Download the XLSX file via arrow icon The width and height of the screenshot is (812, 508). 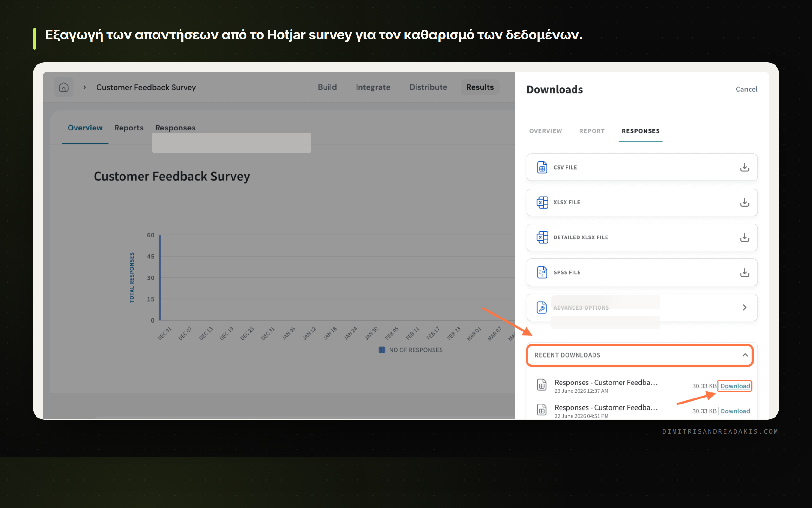[744, 202]
